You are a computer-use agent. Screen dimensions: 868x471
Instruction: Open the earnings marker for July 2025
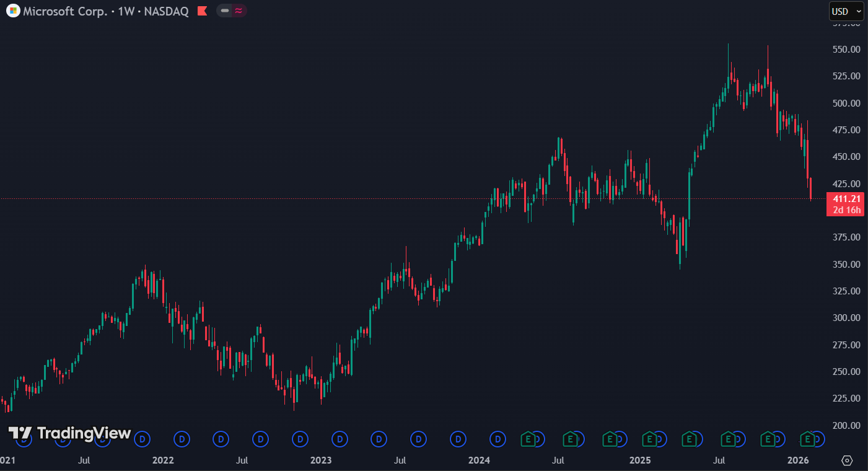pos(729,439)
